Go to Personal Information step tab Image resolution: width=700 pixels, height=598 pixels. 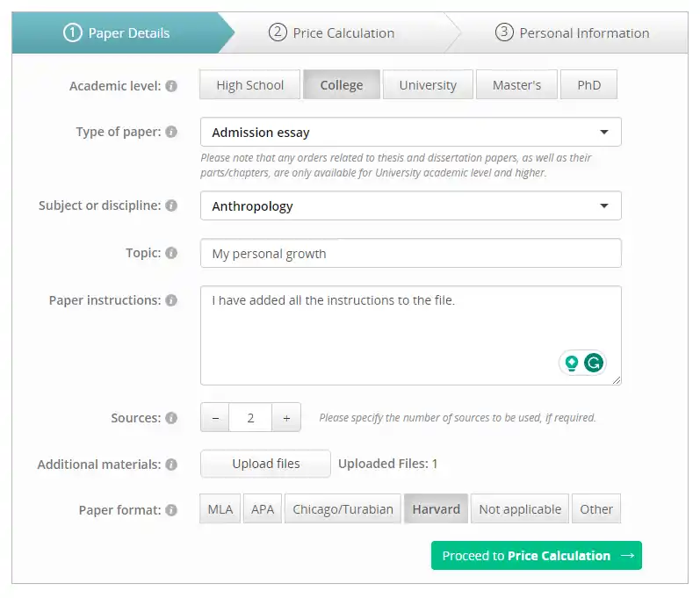[x=573, y=33]
